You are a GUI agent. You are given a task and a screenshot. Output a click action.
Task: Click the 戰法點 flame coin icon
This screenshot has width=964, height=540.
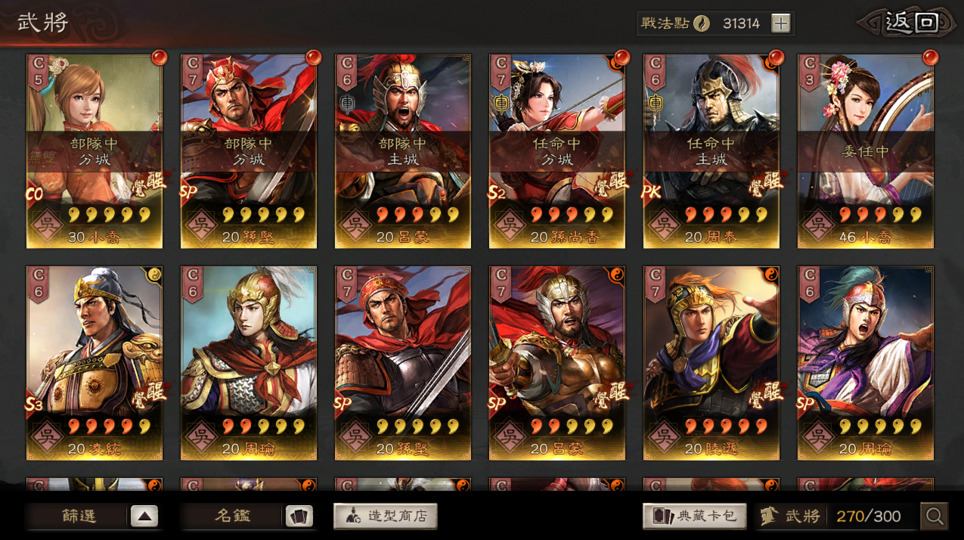point(701,23)
